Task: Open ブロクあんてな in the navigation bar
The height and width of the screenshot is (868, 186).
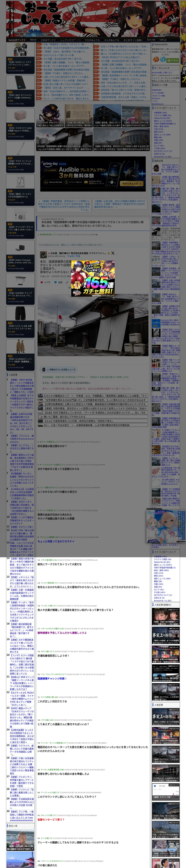Action: tap(92, 40)
